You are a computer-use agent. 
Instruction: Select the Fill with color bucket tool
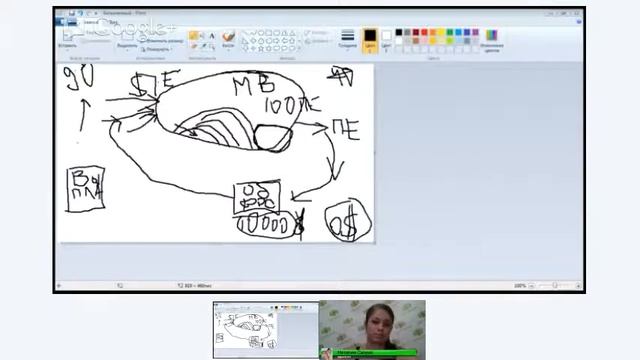[x=203, y=36]
